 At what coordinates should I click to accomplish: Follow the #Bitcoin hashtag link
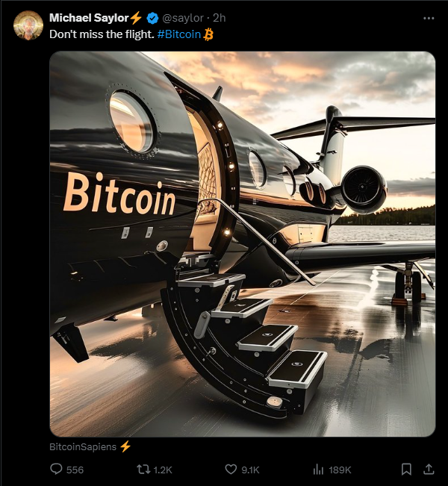pos(178,34)
